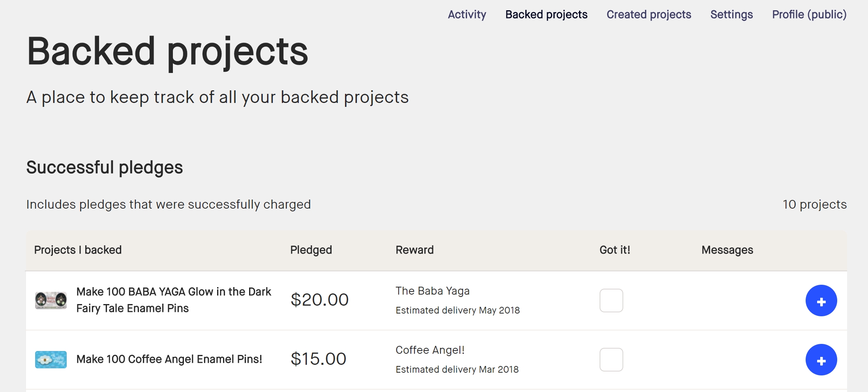Switch to Backed projects tab
868x392 pixels.
pos(546,15)
